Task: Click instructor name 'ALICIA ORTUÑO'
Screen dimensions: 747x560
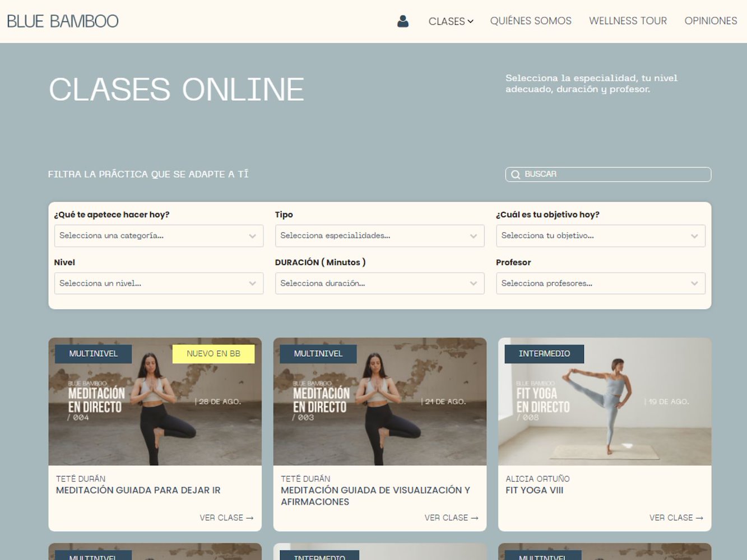Action: click(537, 479)
